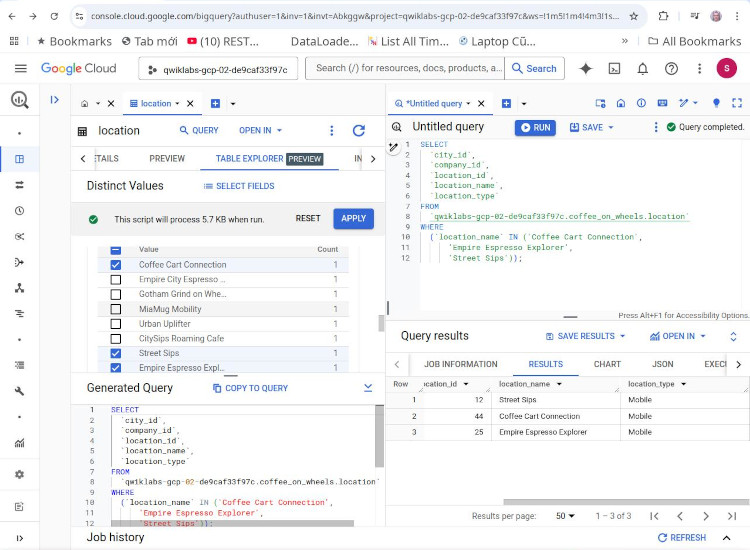Open the Google Cloud navigation menu
Screen dimensions: 750x550
tap(21, 68)
